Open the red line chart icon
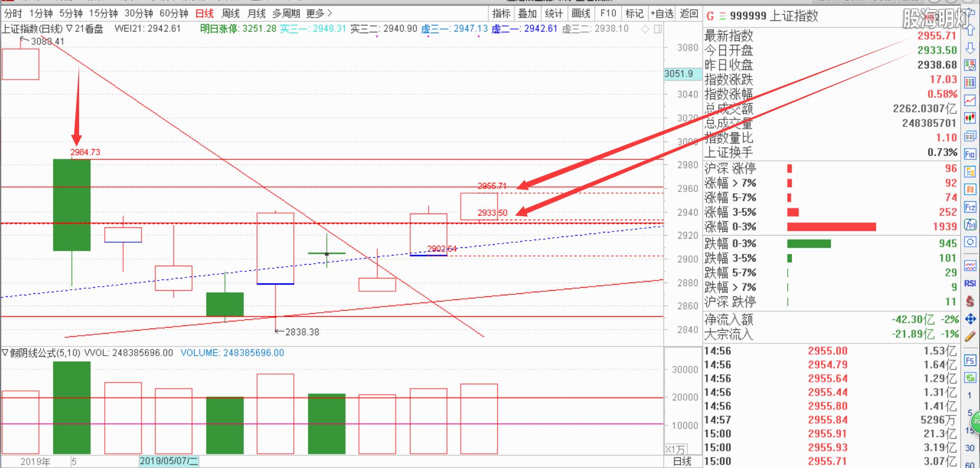 [970, 101]
